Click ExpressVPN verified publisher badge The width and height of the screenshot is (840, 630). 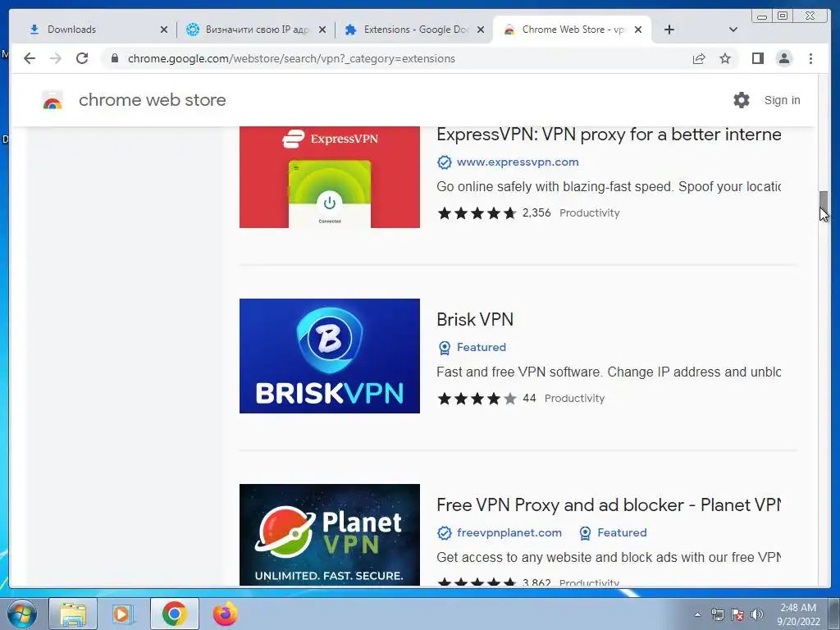coord(444,162)
